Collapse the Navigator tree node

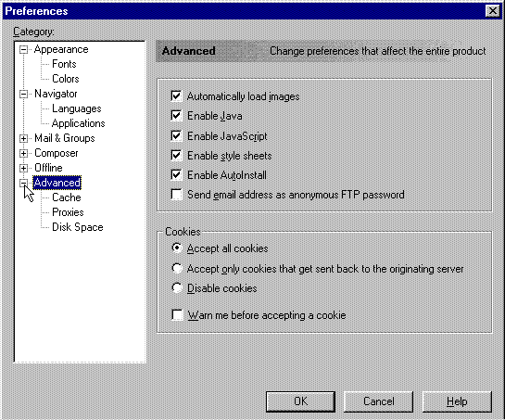[x=23, y=95]
